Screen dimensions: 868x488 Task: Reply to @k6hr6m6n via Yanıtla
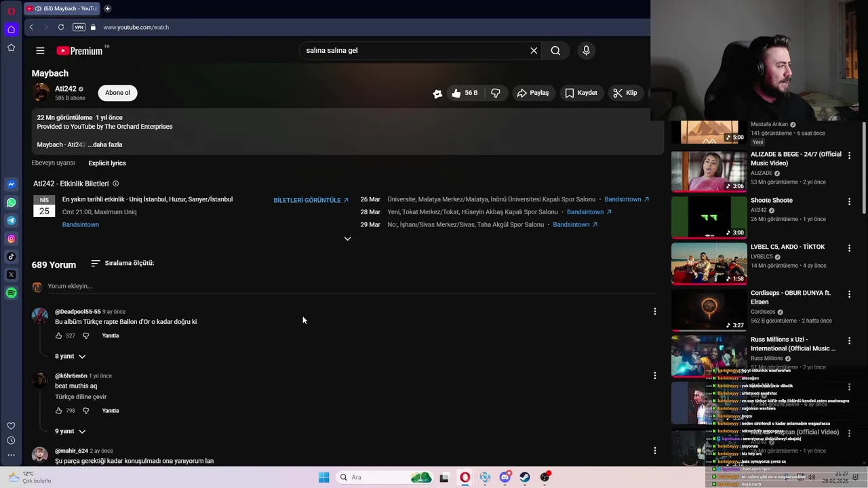tap(111, 411)
